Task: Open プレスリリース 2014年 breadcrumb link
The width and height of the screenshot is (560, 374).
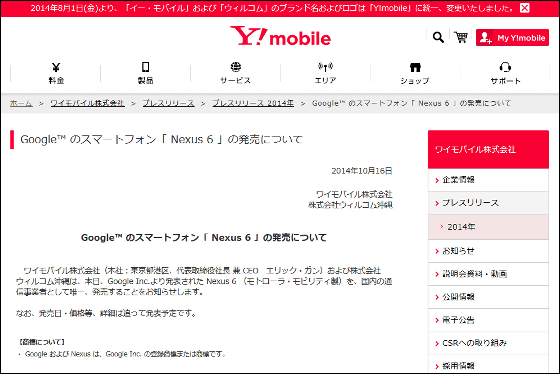Action: pyautogui.click(x=253, y=103)
